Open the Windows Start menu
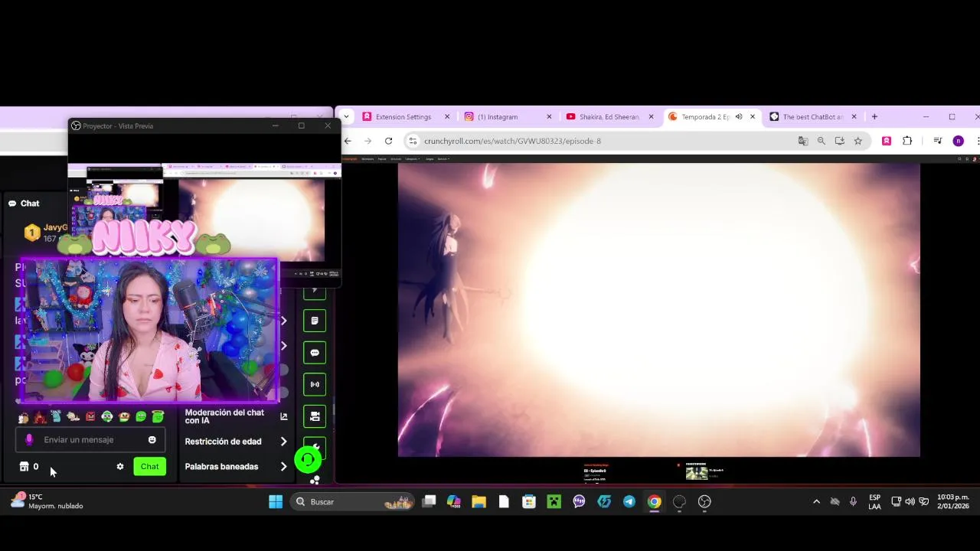The height and width of the screenshot is (551, 980). point(276,501)
